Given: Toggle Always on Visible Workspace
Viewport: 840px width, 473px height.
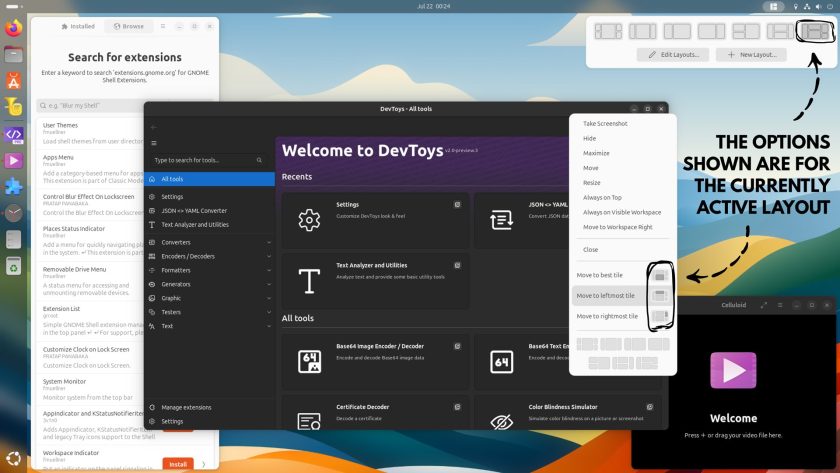Looking at the screenshot, I should point(622,212).
